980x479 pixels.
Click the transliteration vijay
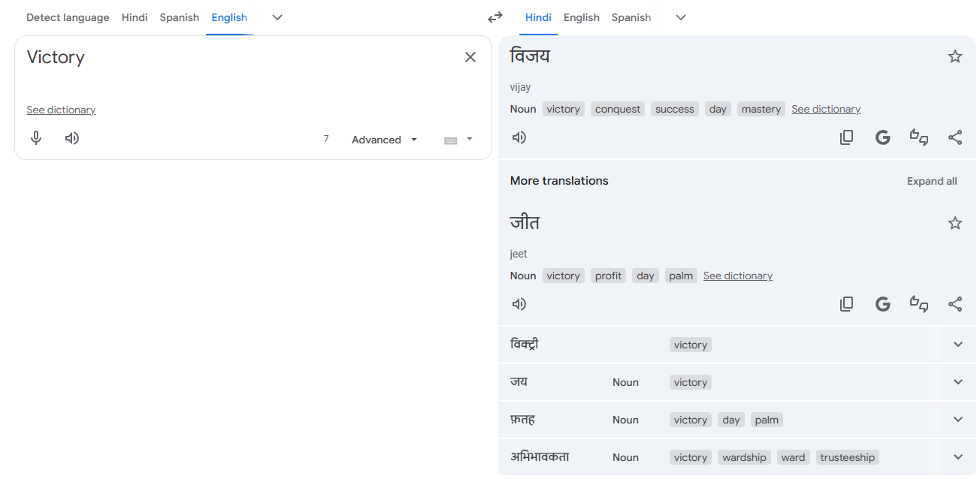(x=520, y=87)
